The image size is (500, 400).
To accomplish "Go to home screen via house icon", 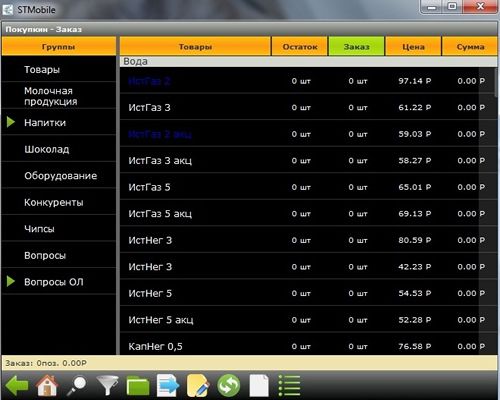I will (47, 385).
